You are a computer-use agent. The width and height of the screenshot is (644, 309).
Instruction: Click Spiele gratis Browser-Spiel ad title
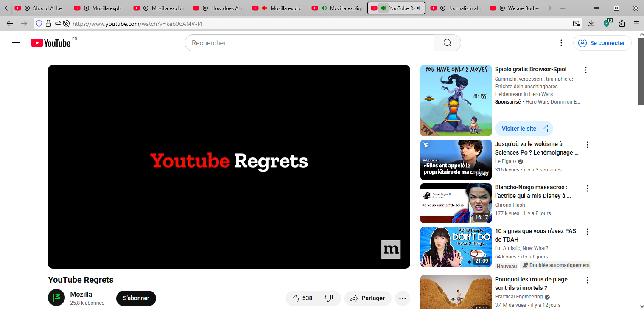tap(530, 69)
